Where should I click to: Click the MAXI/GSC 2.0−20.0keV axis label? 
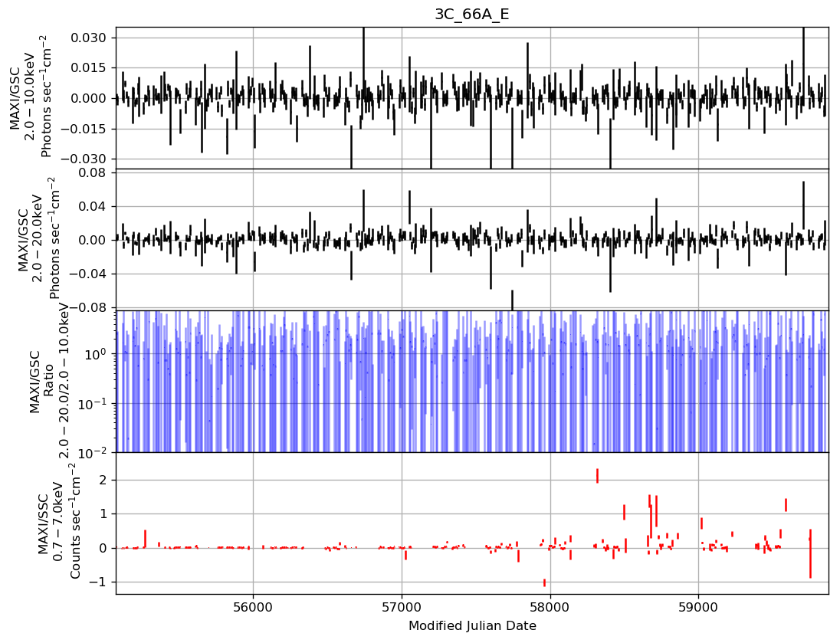coord(38,238)
